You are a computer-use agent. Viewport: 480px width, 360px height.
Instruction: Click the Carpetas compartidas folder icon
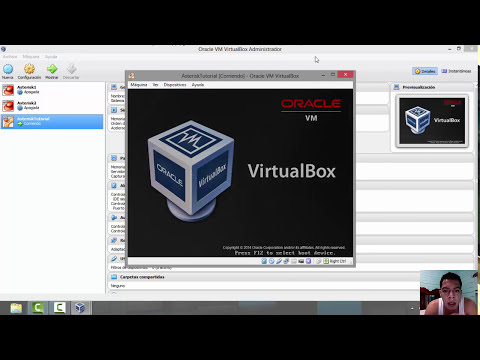coord(114,277)
